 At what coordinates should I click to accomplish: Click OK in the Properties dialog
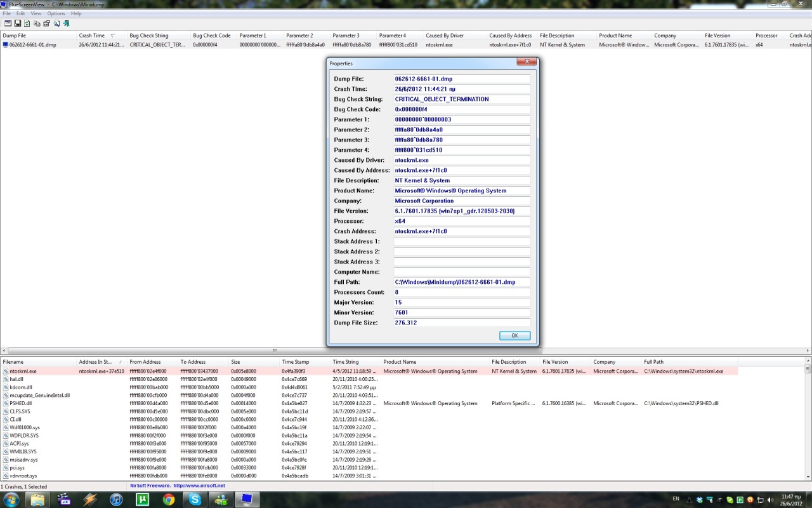pos(514,335)
